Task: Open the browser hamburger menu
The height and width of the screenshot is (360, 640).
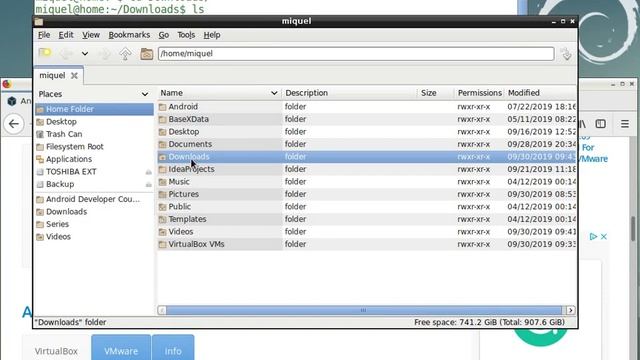Action: coord(624,124)
